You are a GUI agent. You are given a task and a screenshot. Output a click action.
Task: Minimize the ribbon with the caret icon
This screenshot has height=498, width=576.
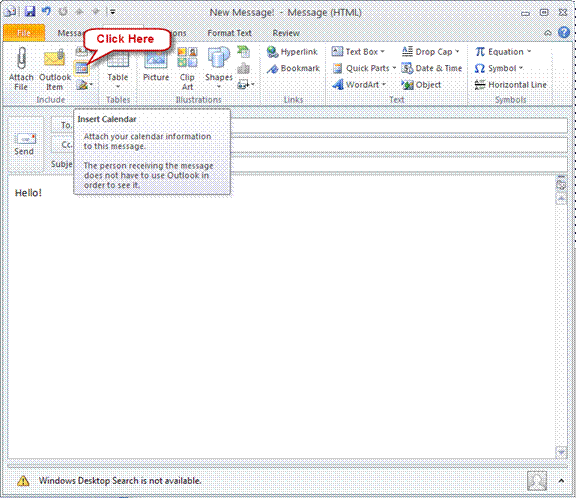coord(548,33)
